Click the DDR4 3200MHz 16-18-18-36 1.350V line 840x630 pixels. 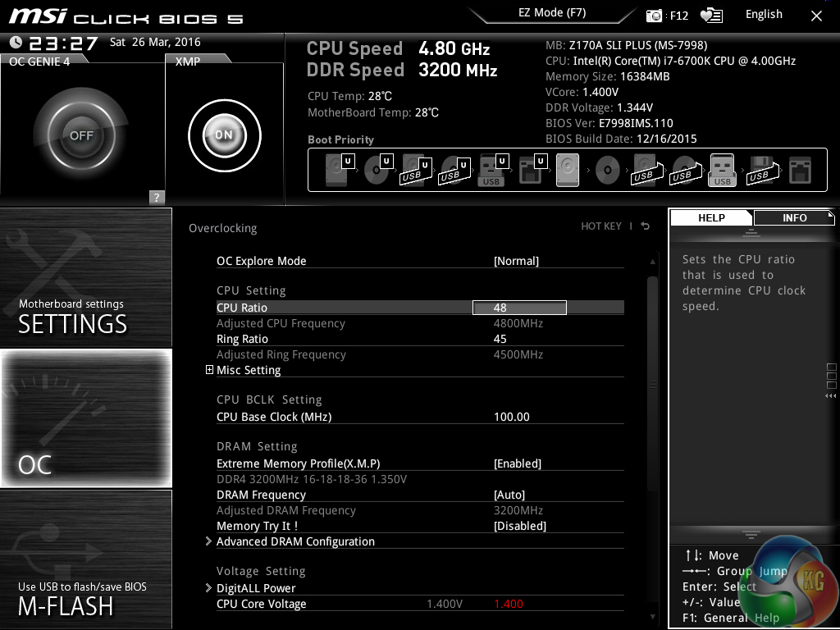pos(312,479)
